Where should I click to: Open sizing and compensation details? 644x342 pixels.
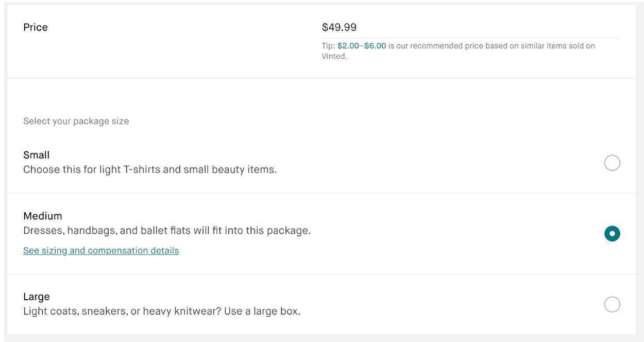click(100, 250)
